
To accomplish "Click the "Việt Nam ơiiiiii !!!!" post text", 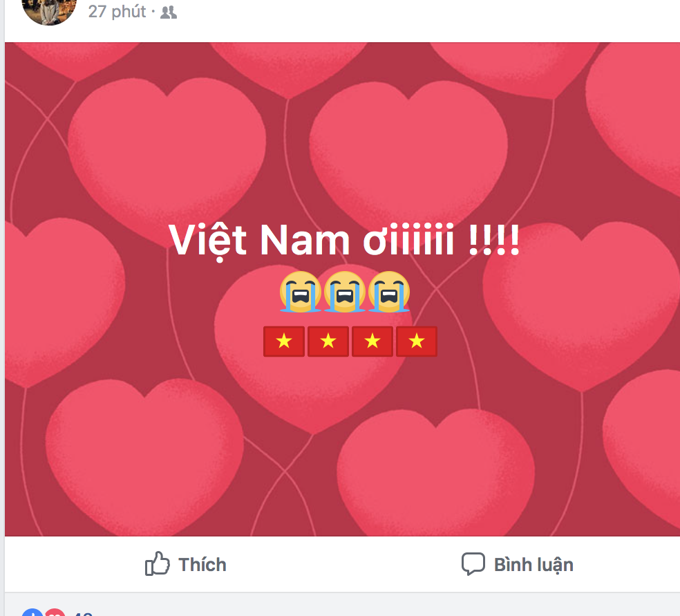I will 344,241.
